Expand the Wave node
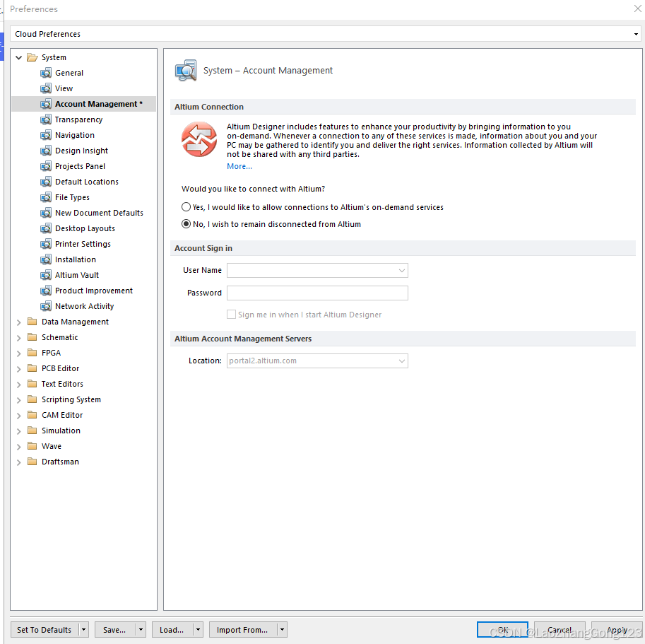645x644 pixels. pos(18,447)
